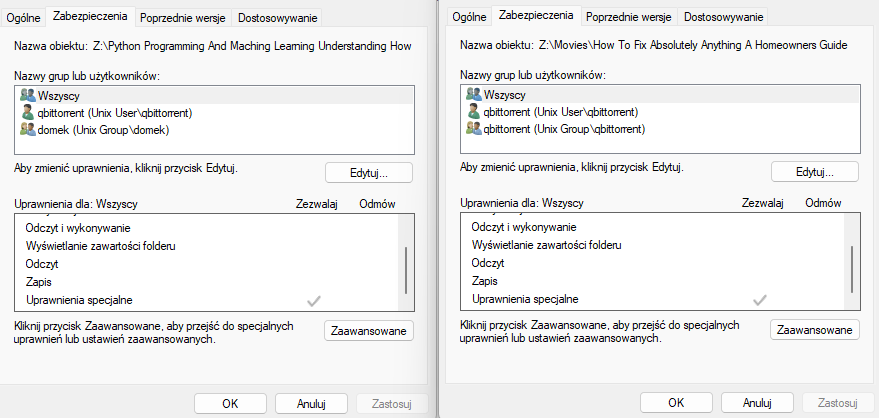The height and width of the screenshot is (418, 879).
Task: Switch to Poprzednie wersje tab in left dialog
Action: click(184, 17)
